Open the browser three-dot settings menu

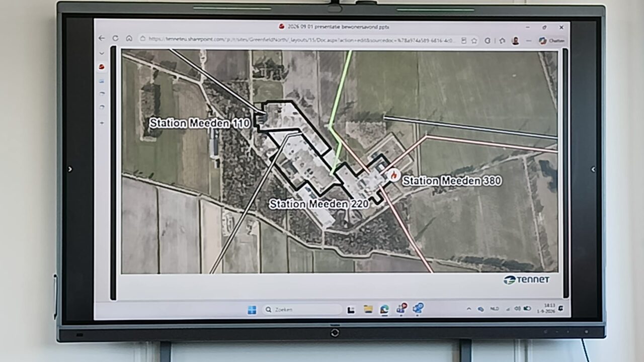(529, 41)
